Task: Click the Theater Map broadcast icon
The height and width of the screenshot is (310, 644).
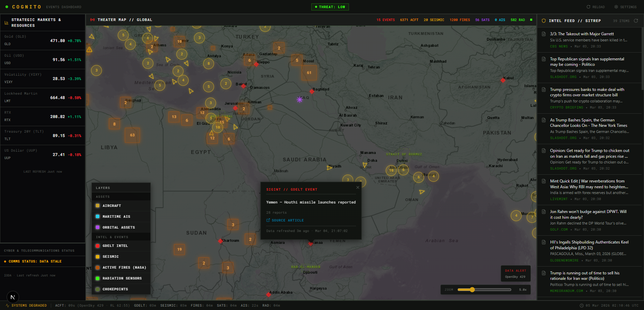Action: pos(92,20)
